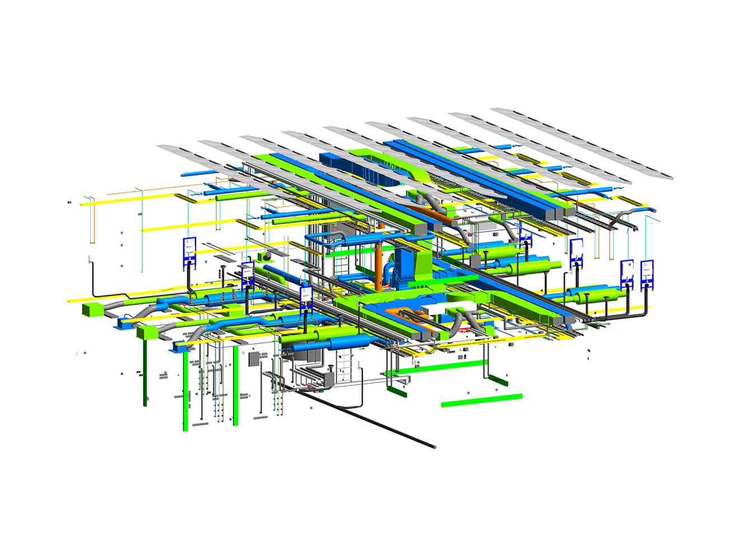Select the orange vertical riser pipe in center

click(x=379, y=268)
